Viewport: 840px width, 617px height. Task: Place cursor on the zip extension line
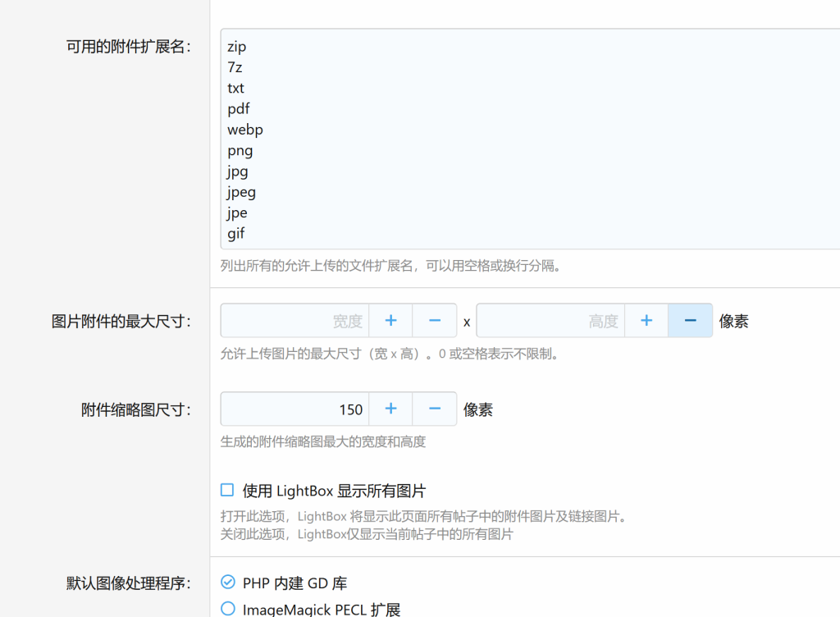[237, 47]
